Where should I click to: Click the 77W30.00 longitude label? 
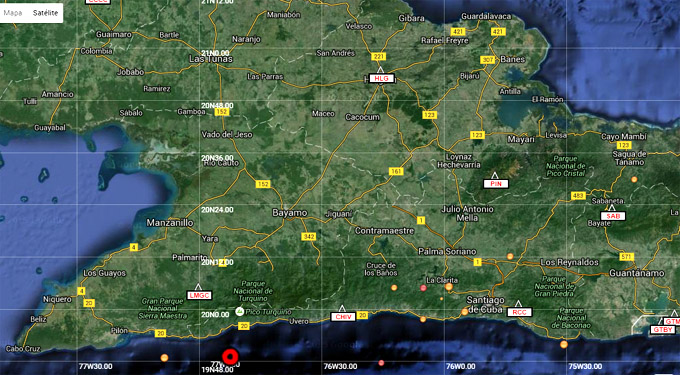point(96,366)
